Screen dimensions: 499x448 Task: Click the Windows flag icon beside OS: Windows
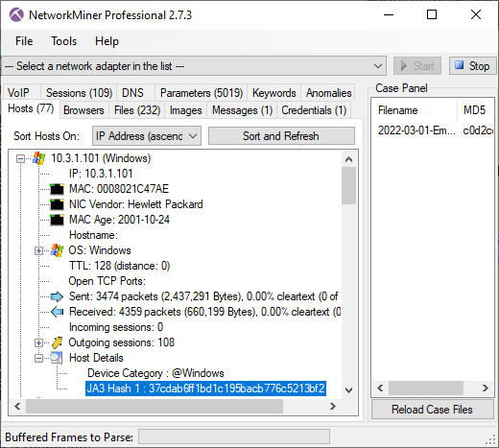pyautogui.click(x=57, y=250)
